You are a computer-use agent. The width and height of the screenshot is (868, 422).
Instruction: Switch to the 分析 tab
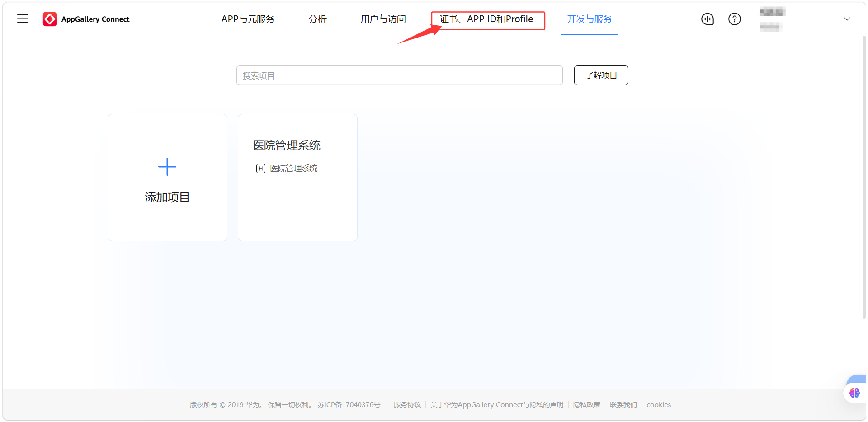[x=317, y=19]
